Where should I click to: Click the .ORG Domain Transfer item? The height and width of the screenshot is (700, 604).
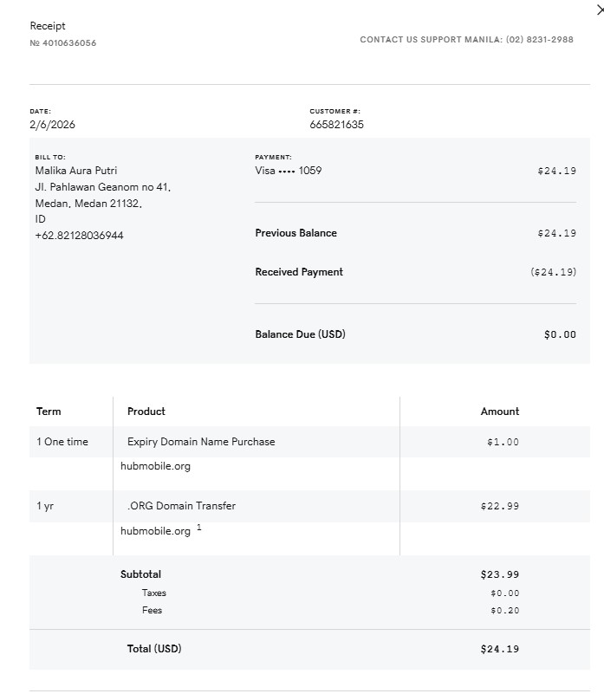[181, 506]
